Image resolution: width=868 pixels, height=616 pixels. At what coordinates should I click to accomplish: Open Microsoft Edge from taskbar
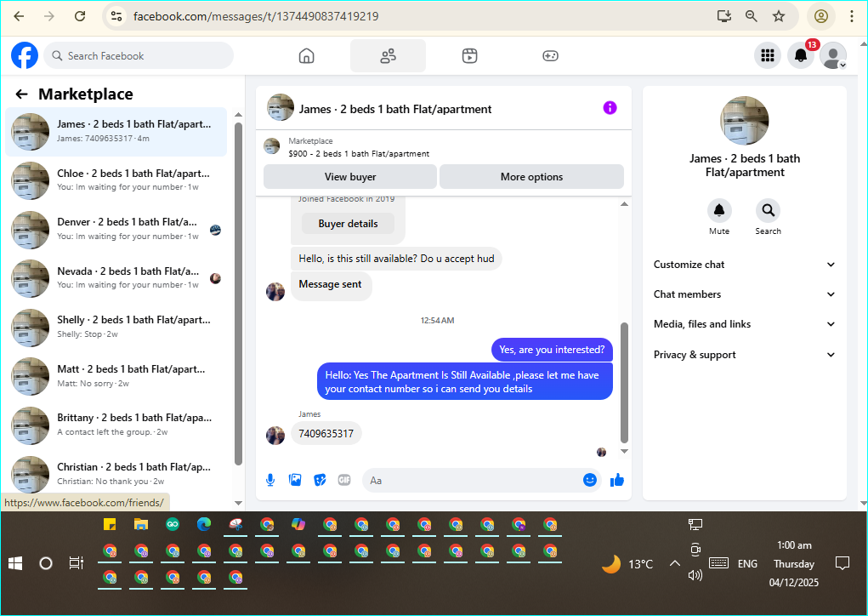[204, 524]
